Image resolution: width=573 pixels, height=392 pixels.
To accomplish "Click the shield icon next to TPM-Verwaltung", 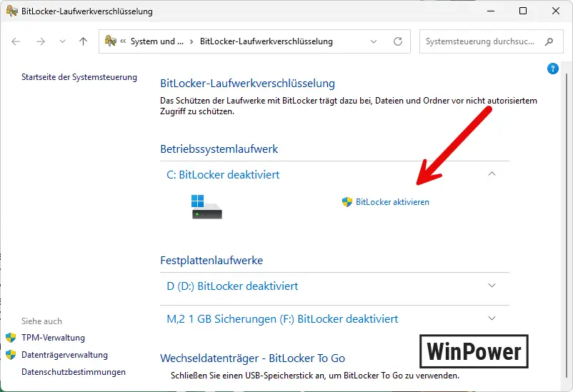I will point(11,338).
